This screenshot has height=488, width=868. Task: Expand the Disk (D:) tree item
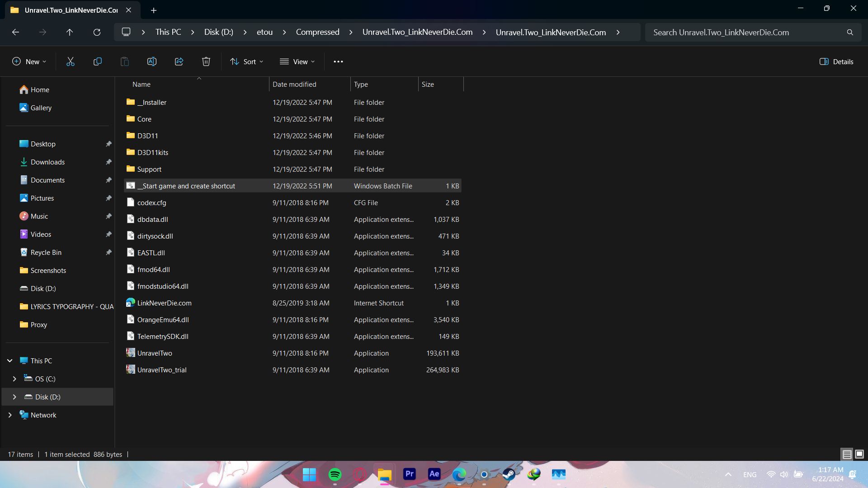pos(13,396)
